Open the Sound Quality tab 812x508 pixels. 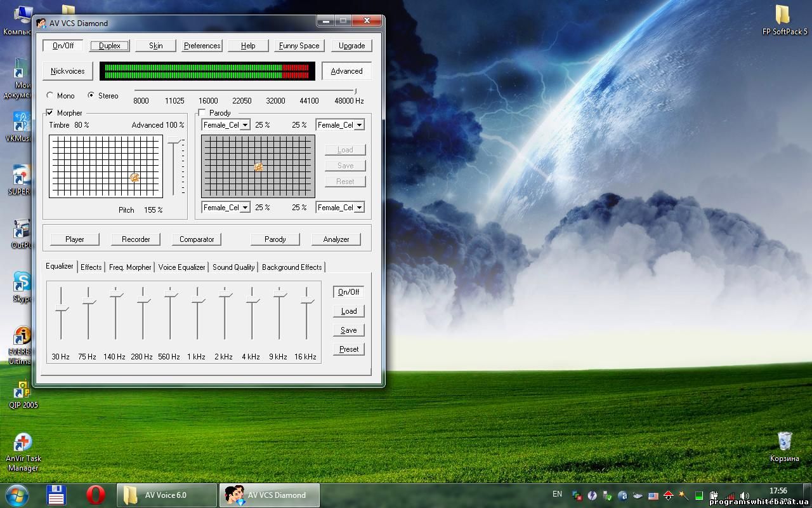233,267
